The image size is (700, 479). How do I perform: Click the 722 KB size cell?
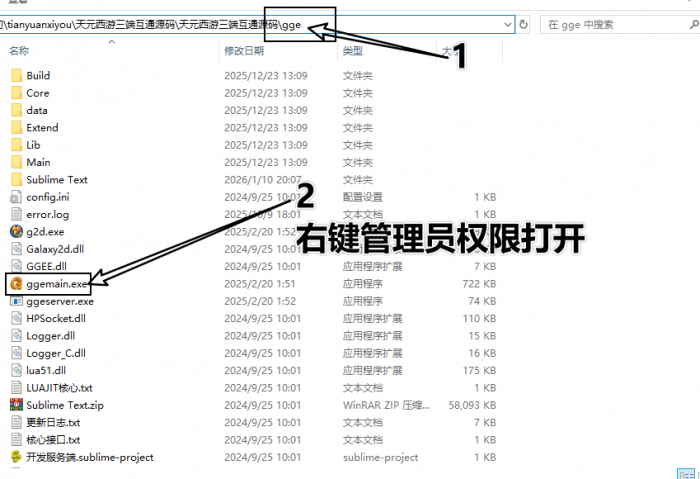click(x=479, y=284)
